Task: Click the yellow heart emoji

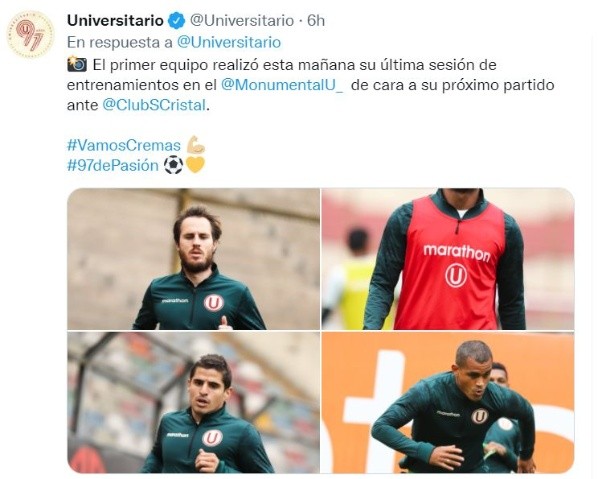Action: pyautogui.click(x=195, y=165)
